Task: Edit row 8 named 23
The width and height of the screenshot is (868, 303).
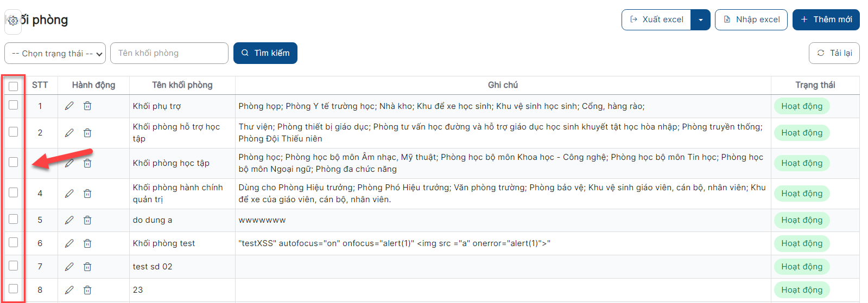Action: pos(69,290)
